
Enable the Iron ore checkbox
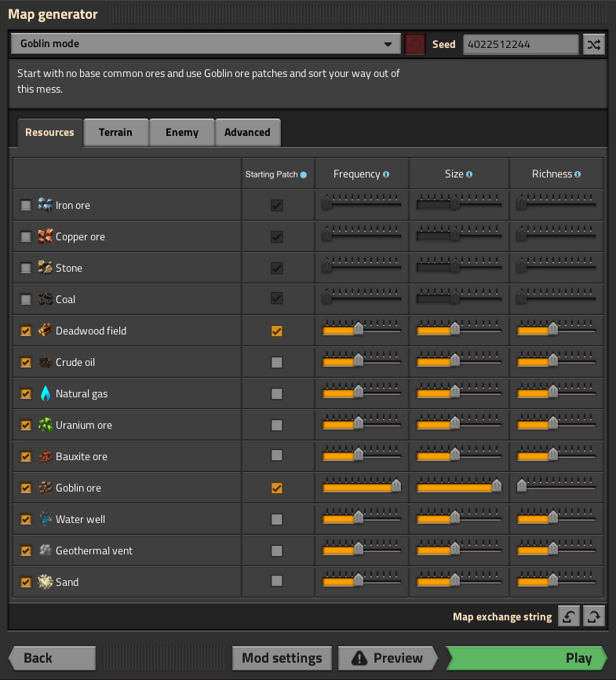[26, 205]
